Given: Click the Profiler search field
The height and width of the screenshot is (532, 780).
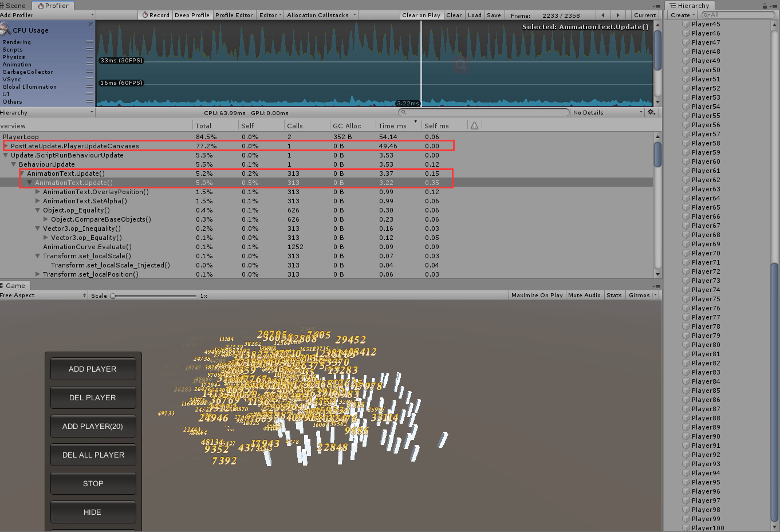Looking at the screenshot, I should (484, 112).
